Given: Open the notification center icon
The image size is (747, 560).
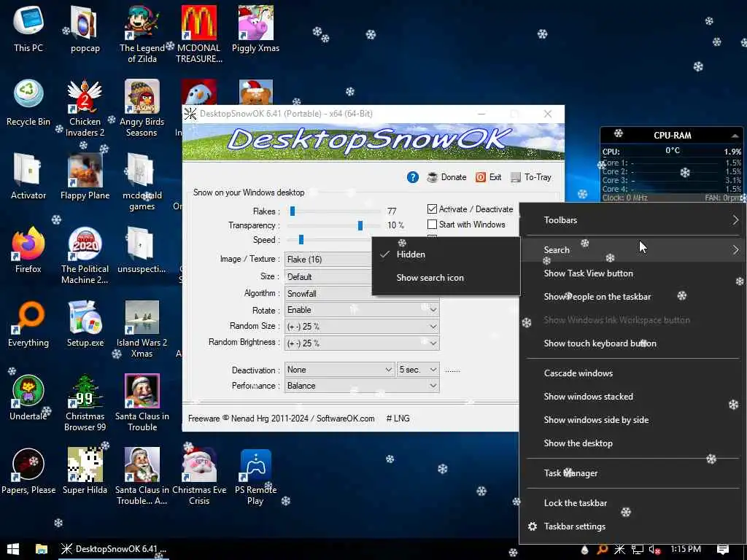Looking at the screenshot, I should coord(723,550).
